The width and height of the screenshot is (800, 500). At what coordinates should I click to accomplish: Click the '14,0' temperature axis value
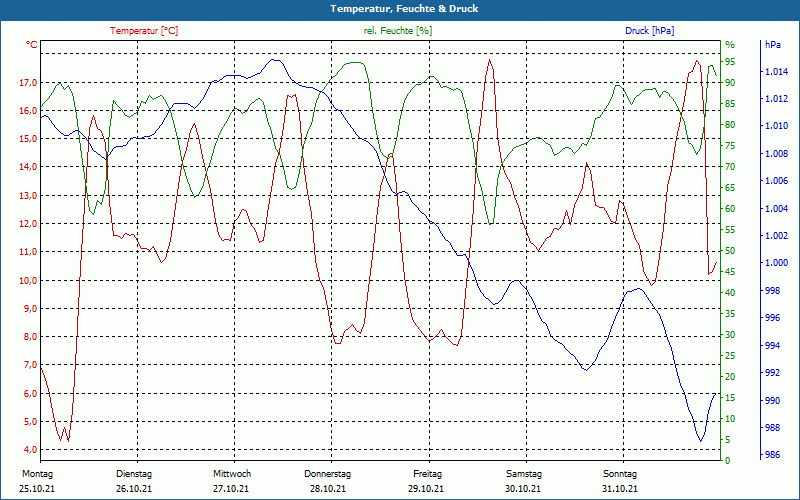tap(29, 167)
